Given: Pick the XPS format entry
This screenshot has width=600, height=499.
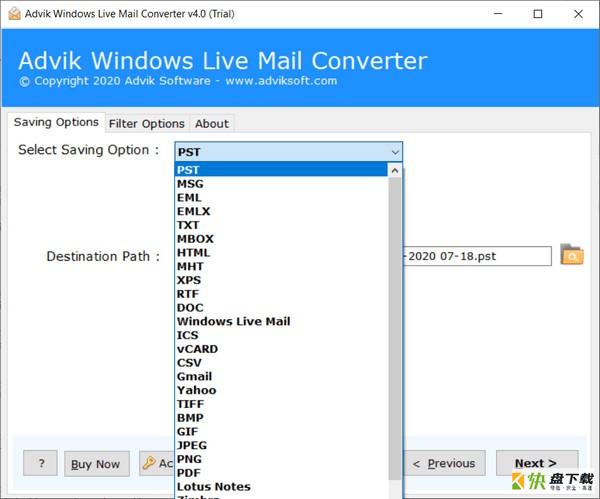Looking at the screenshot, I should click(281, 280).
